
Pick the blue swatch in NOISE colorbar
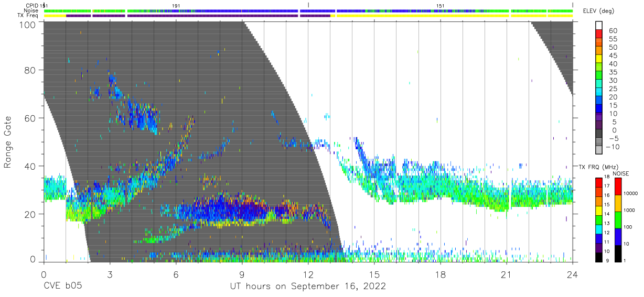[618, 236]
